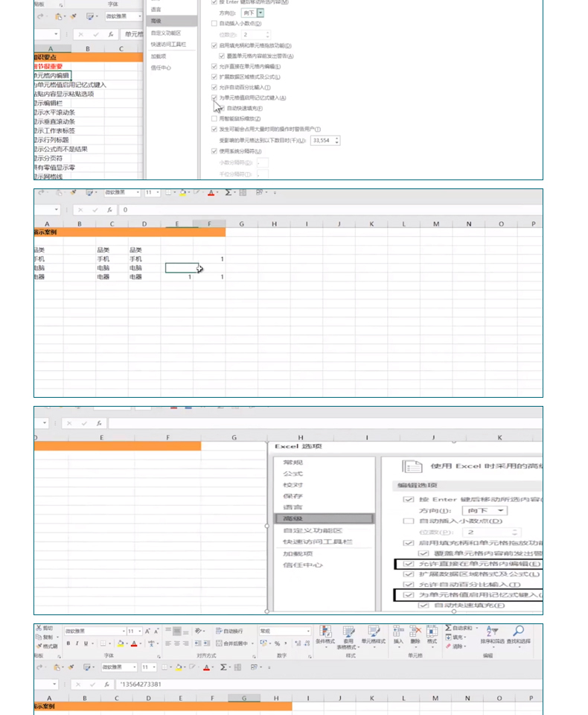588x715 pixels.
Task: Click Fill (填充) in the bottom ribbon
Action: point(456,637)
